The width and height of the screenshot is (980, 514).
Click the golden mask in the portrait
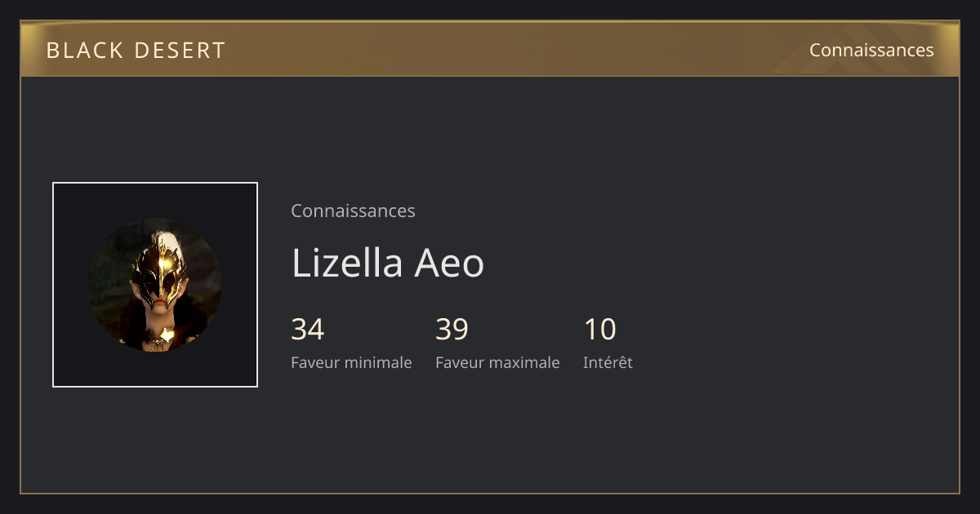[x=158, y=269]
